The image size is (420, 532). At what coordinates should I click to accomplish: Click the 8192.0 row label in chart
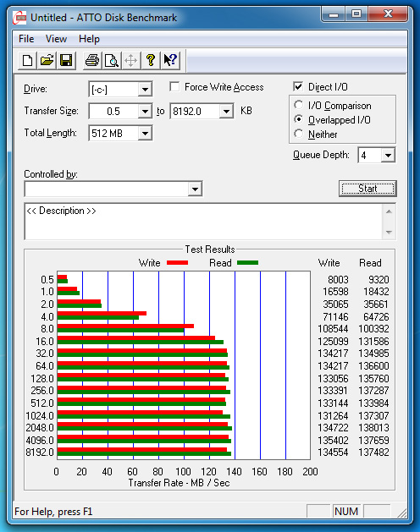pos(40,452)
